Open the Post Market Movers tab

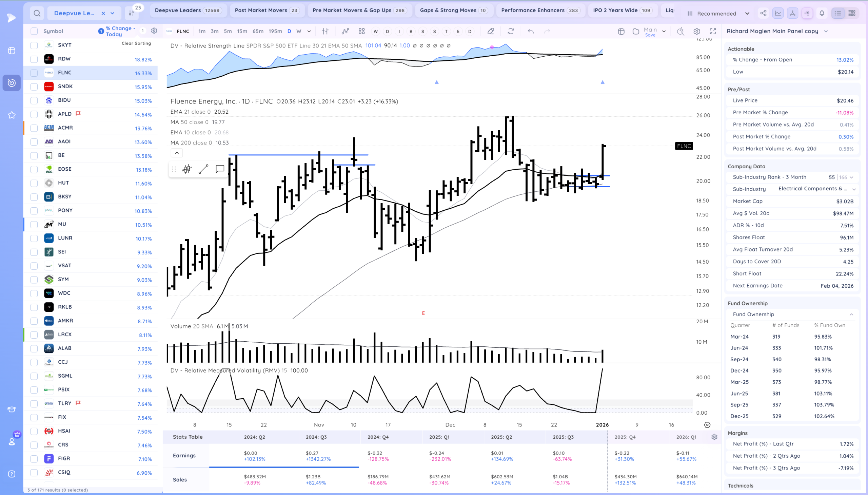[x=267, y=10]
